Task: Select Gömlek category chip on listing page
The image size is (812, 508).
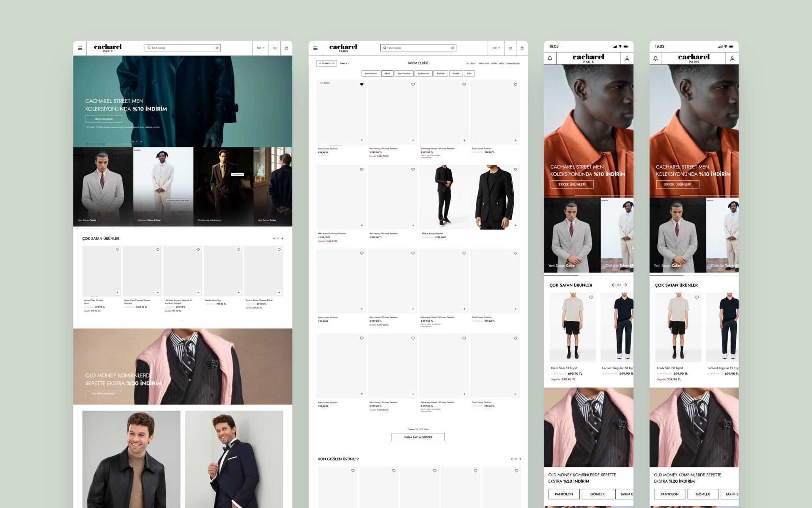Action: [456, 74]
